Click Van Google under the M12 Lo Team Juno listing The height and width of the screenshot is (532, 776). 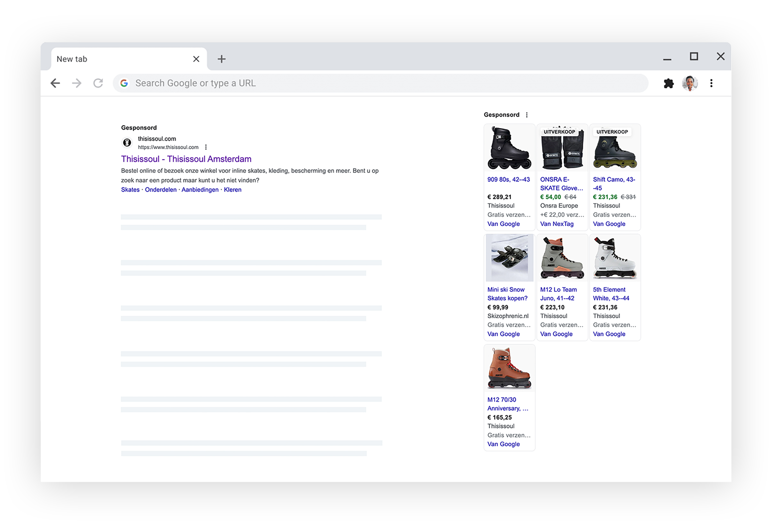[x=556, y=334]
